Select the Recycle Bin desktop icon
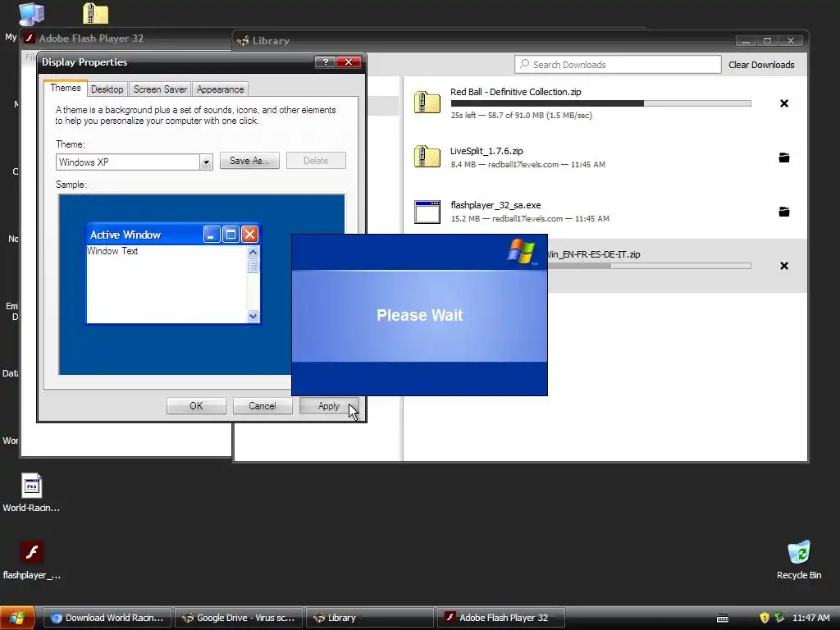840x630 pixels. 799,552
